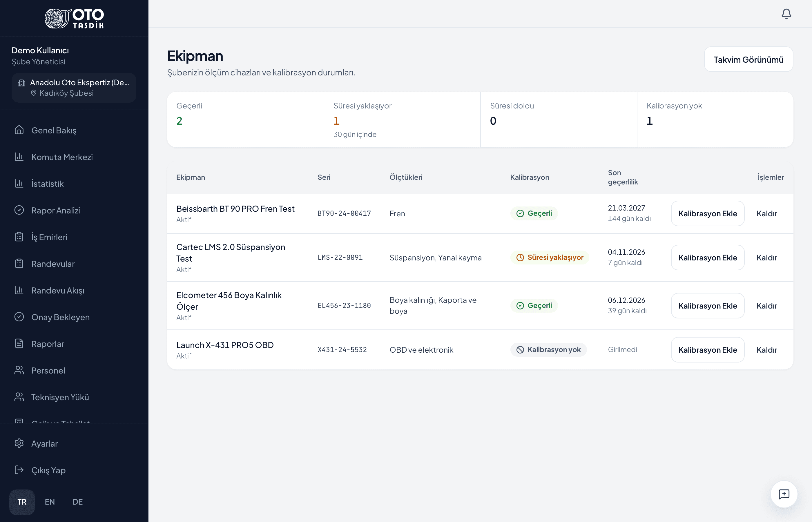812x522 pixels.
Task: Click the Genel Bakış home icon
Action: [x=19, y=130]
